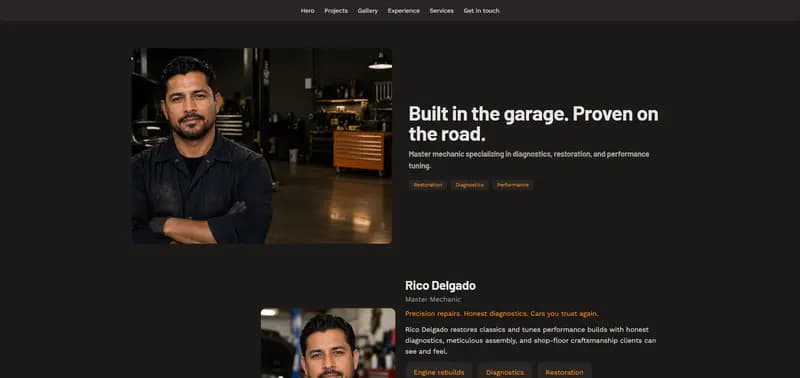Click the paragraph starting 'Rico Delgado restores classics'

(x=531, y=340)
